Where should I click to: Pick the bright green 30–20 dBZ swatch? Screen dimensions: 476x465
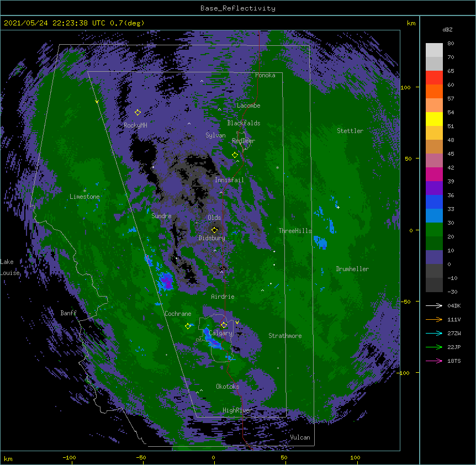434,230
